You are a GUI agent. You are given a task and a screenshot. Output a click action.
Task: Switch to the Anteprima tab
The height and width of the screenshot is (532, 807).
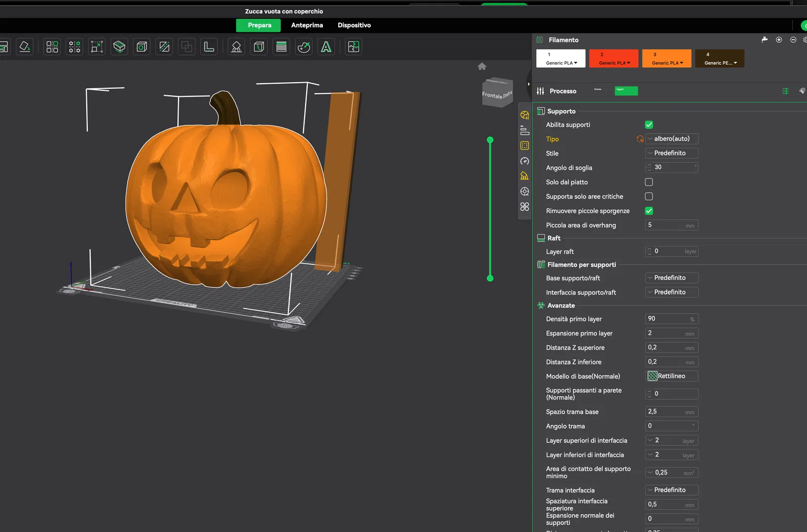(307, 25)
